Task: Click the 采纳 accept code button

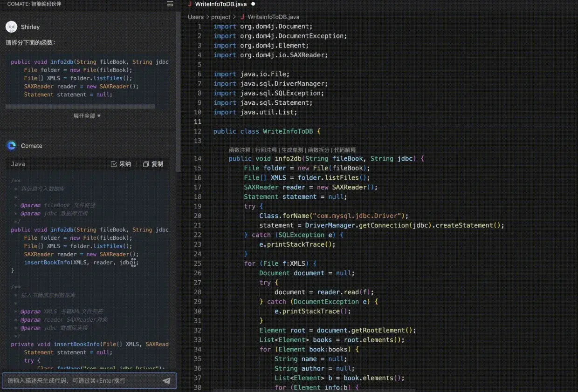Action: pos(121,164)
